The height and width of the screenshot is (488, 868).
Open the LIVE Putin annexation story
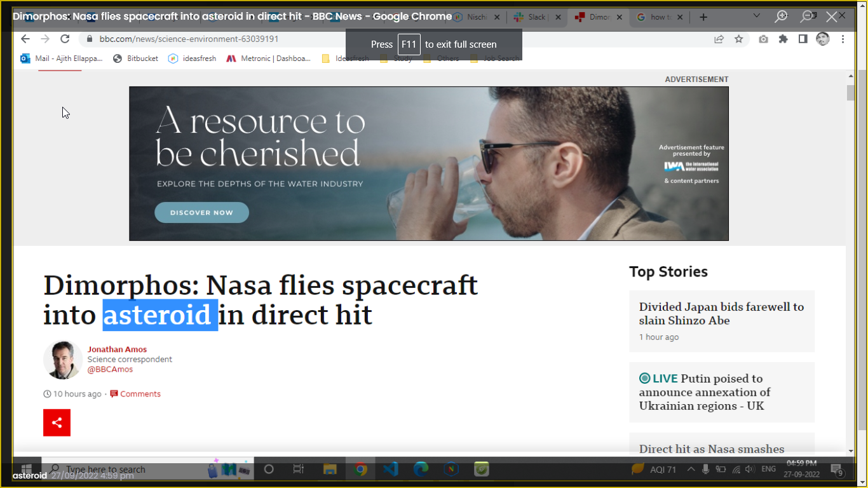click(705, 392)
